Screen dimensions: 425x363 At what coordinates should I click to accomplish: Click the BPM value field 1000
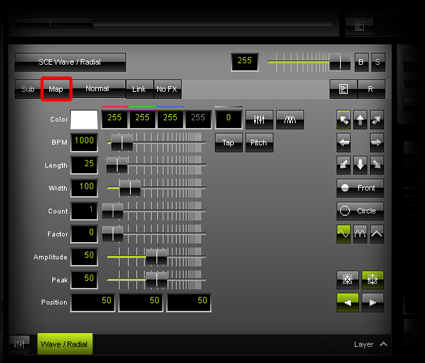[x=84, y=143]
